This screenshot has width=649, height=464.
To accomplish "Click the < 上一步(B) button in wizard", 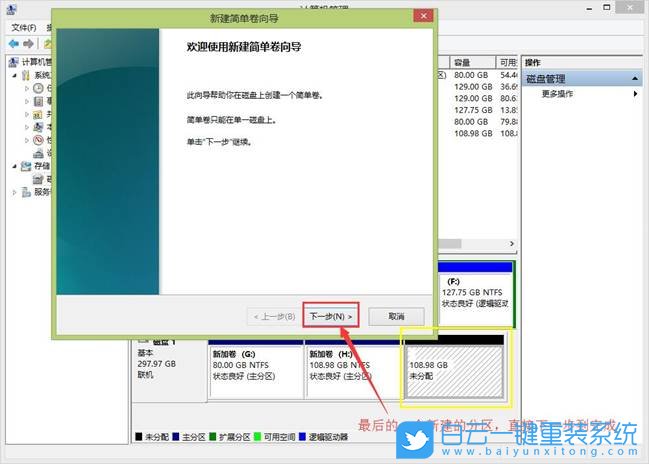I will pyautogui.click(x=274, y=316).
